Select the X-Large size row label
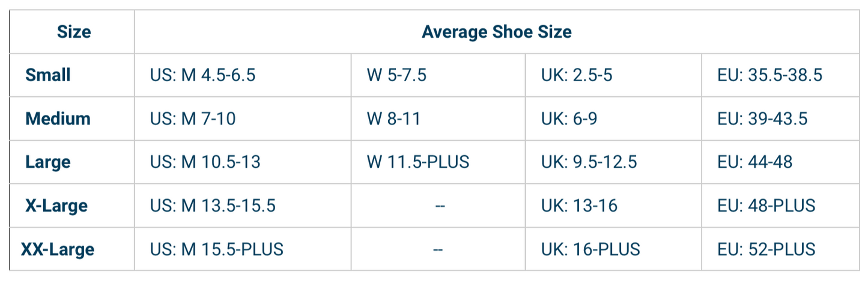868x282 pixels. coord(56,206)
